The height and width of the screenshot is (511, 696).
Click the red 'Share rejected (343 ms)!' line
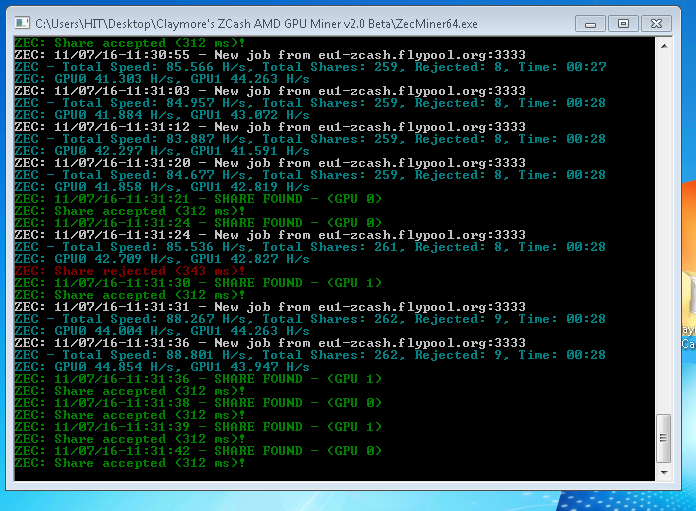pyautogui.click(x=130, y=271)
